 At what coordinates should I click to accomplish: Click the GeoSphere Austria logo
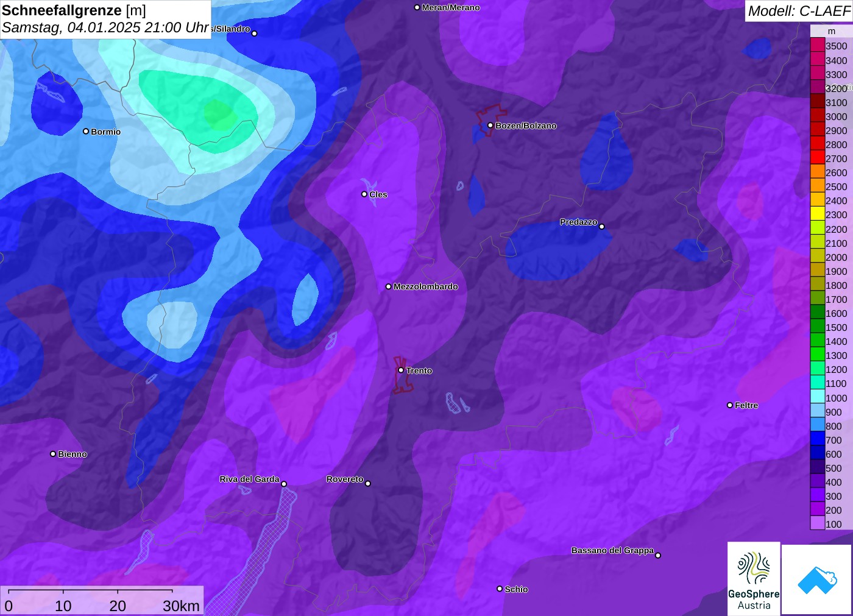point(754,579)
